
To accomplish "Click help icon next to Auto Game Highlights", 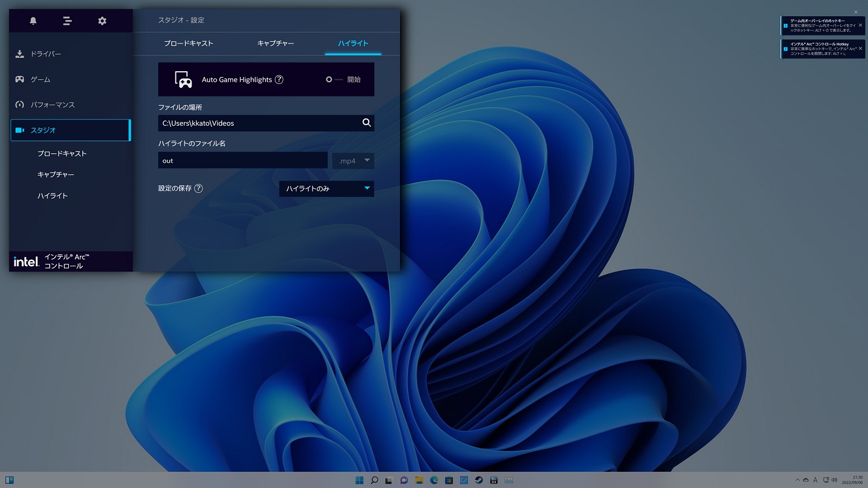I will click(279, 80).
